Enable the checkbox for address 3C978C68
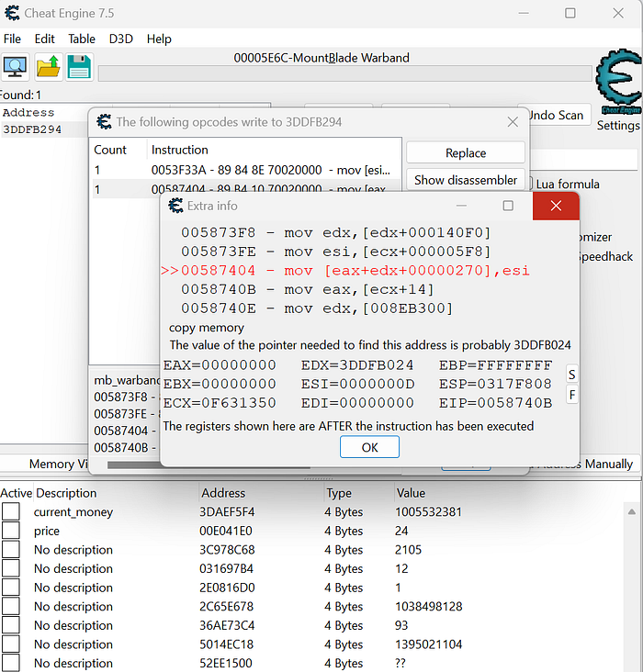Image resolution: width=643 pixels, height=672 pixels. click(x=11, y=549)
